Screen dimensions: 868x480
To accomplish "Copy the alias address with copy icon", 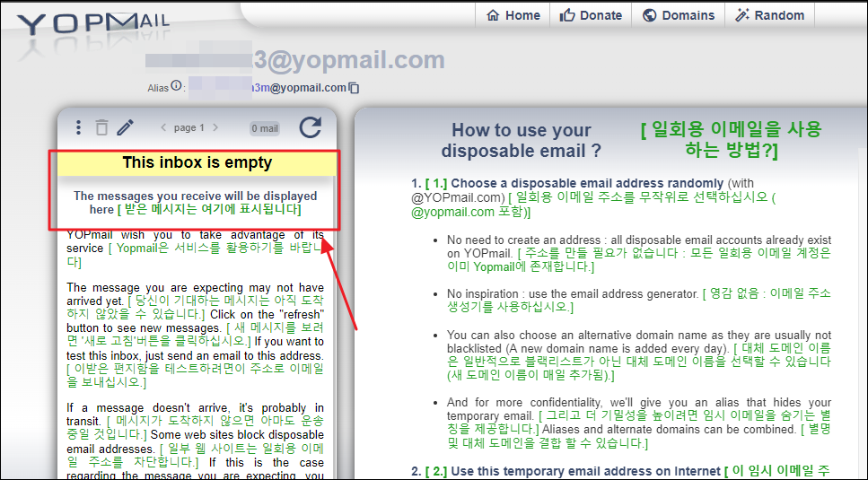I will pos(355,88).
